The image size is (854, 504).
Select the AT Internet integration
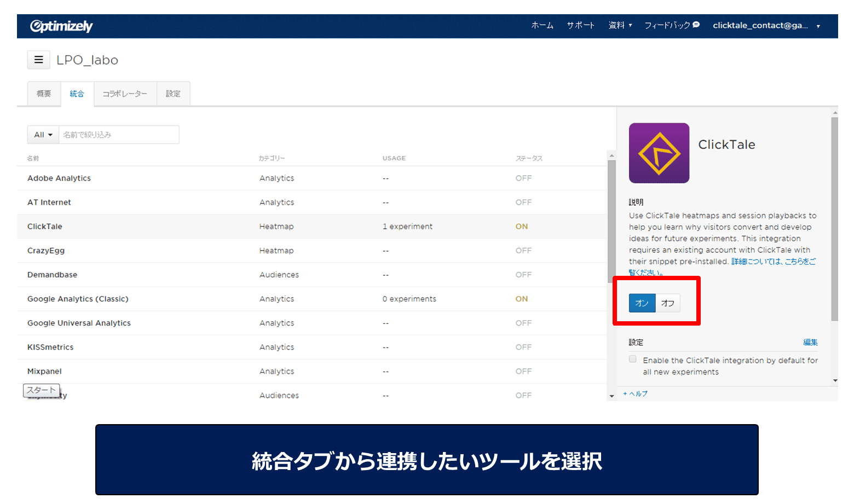click(312, 202)
